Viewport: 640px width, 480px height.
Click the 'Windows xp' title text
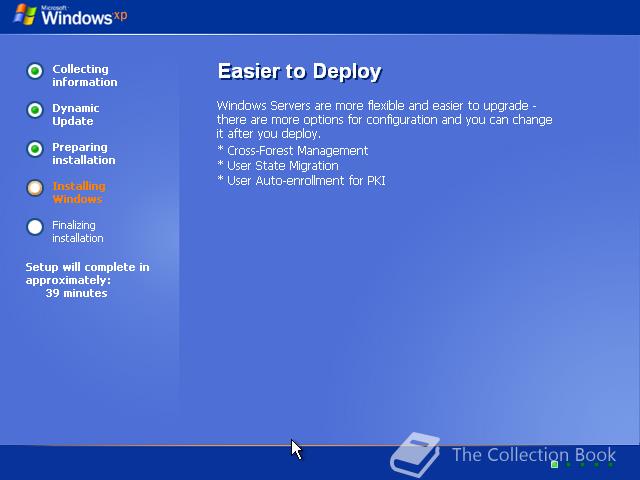click(x=84, y=16)
